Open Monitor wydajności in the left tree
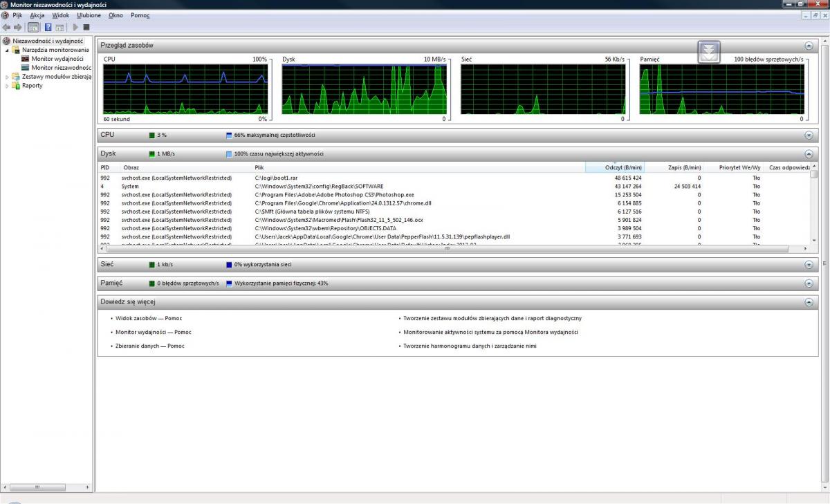This screenshot has width=830, height=504. pyautogui.click(x=57, y=59)
